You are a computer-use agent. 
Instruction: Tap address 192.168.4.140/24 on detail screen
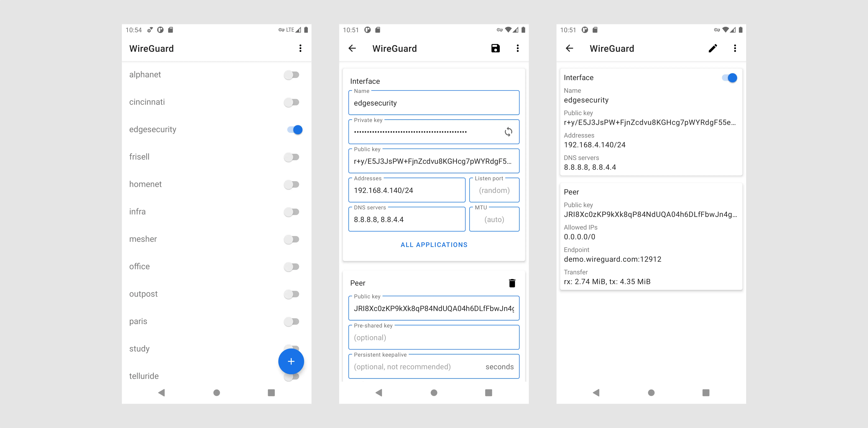pyautogui.click(x=595, y=145)
